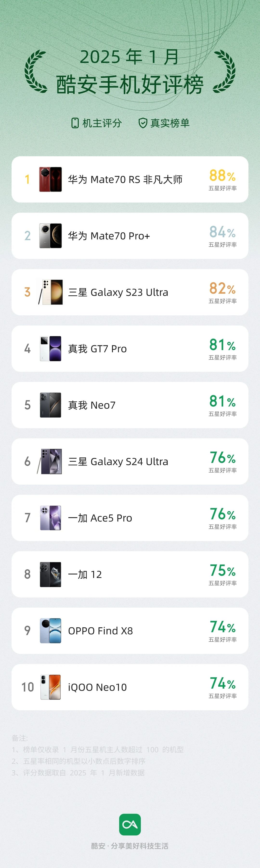Select the iQOO Neo10 listing
This screenshot has width=260, height=868.
coord(130,687)
